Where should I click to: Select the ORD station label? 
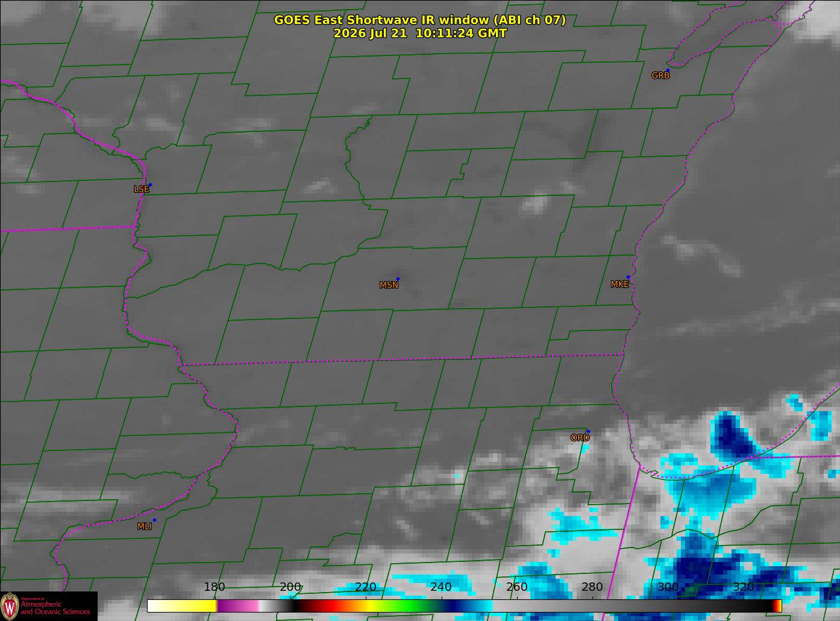[580, 438]
